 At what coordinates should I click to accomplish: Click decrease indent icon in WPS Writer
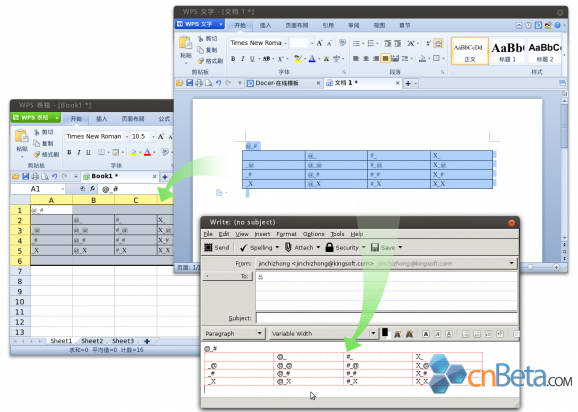(388, 43)
